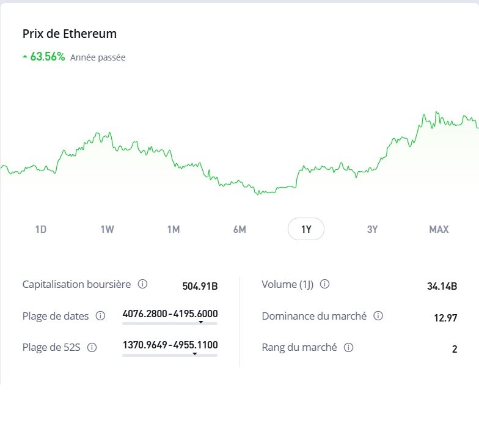
Task: Show the 1M price range
Action: pos(174,229)
